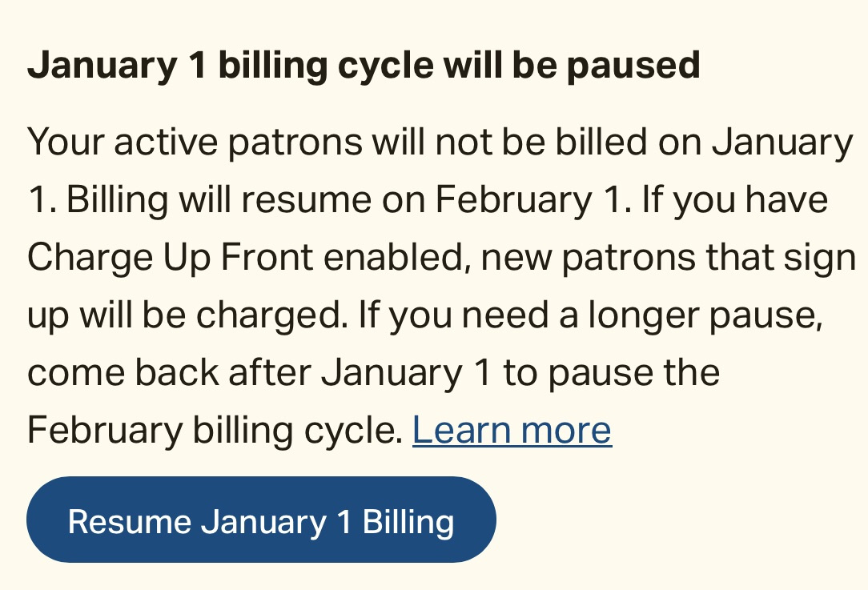This screenshot has width=868, height=590.
Task: Click the text 'February billing cycle.'
Action: (215, 430)
